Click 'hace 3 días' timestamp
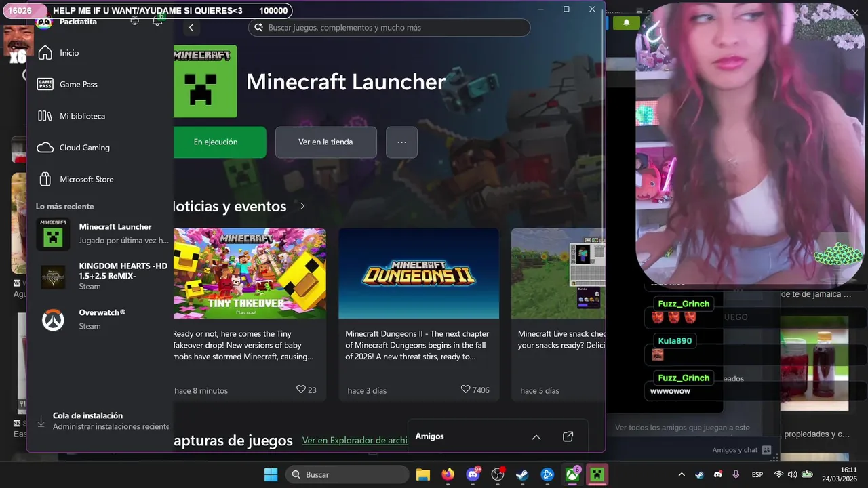Viewport: 868px width, 488px height. point(367,390)
